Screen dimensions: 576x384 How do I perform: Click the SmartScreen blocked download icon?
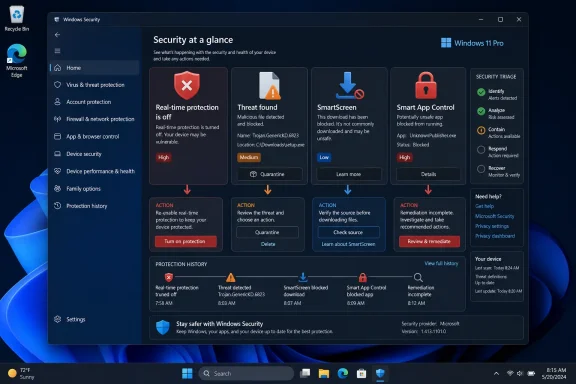coord(350,85)
